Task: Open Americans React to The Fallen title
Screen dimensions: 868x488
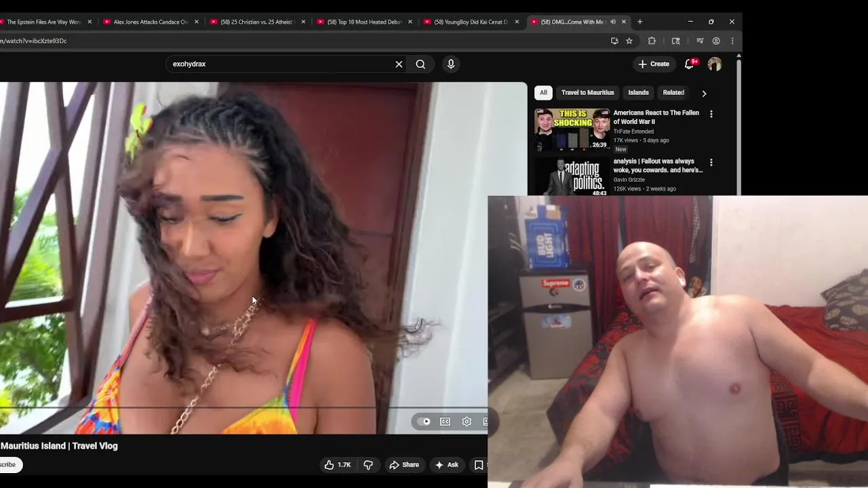Action: pyautogui.click(x=656, y=117)
